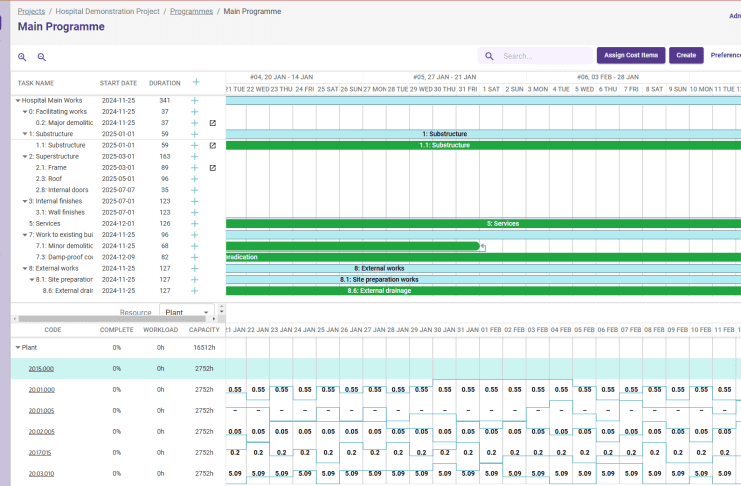Go to Programmes in the breadcrumb
Image resolution: width=741 pixels, height=486 pixels.
(191, 11)
